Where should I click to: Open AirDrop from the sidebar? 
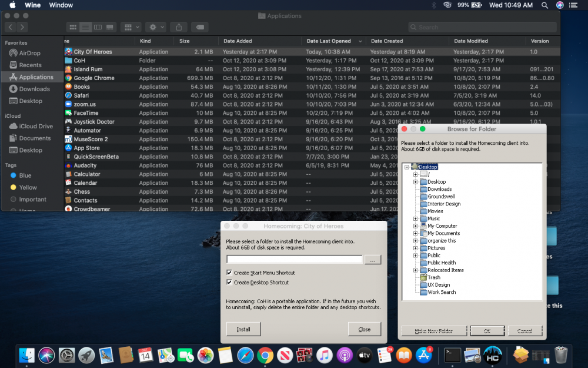point(27,53)
